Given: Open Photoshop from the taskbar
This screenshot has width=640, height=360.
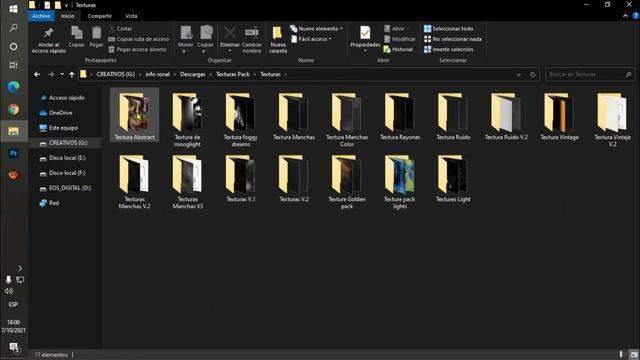Looking at the screenshot, I should click(x=13, y=153).
